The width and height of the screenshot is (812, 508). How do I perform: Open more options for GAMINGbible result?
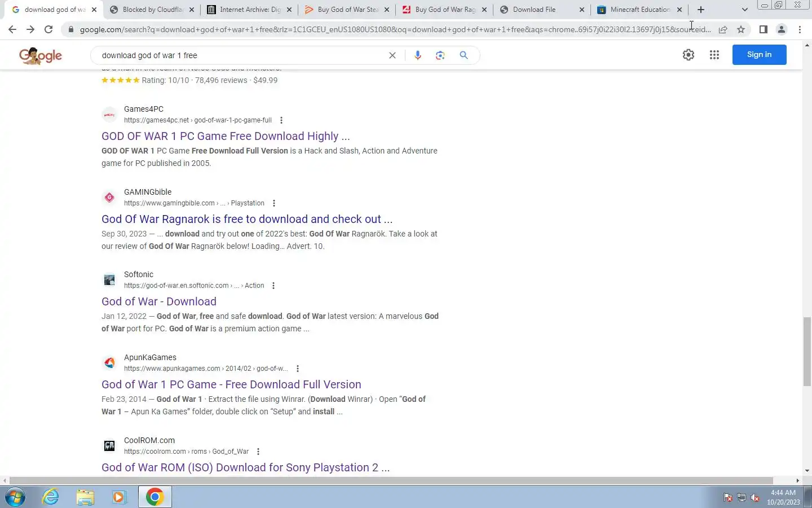pyautogui.click(x=274, y=203)
